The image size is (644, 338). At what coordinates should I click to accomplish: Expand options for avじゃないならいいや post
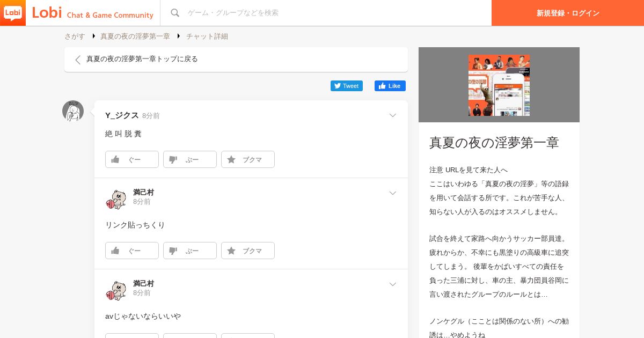point(393,284)
